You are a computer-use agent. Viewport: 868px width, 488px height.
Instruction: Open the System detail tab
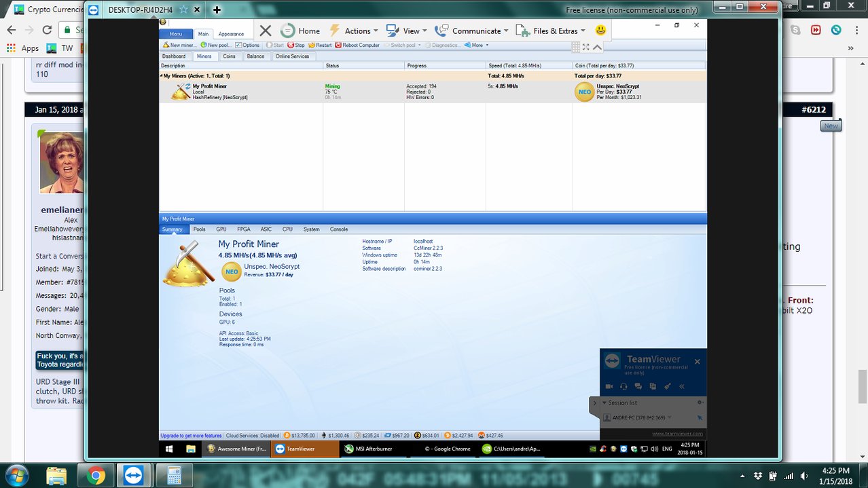312,229
